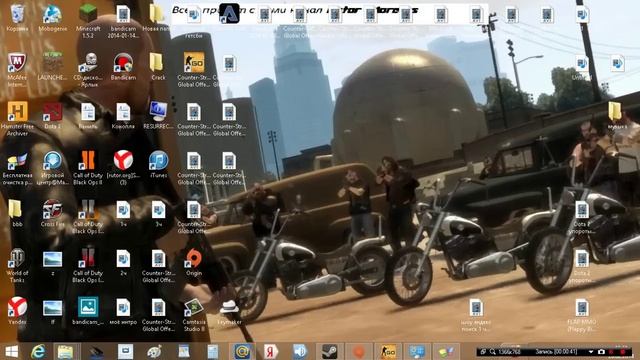The image size is (640, 360).
Task: Open the shortcut with the letter A icon
Action: tap(229, 13)
